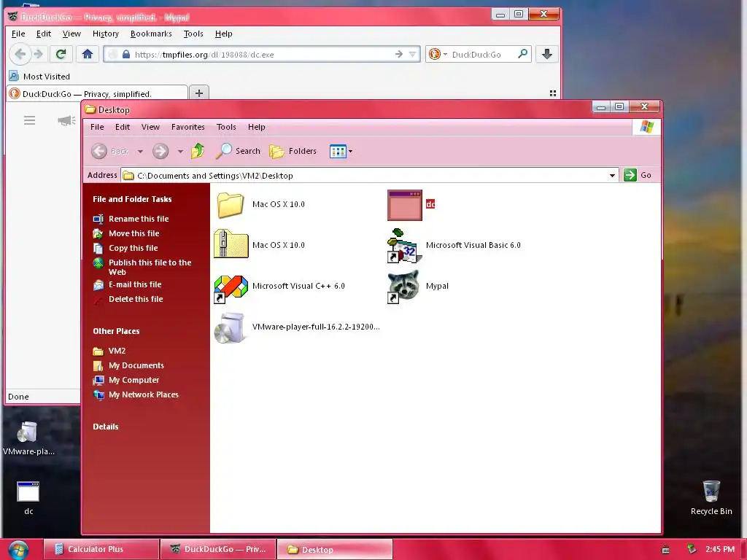Click the Go button in Explorer
Screen dimensions: 747x560
(x=638, y=175)
